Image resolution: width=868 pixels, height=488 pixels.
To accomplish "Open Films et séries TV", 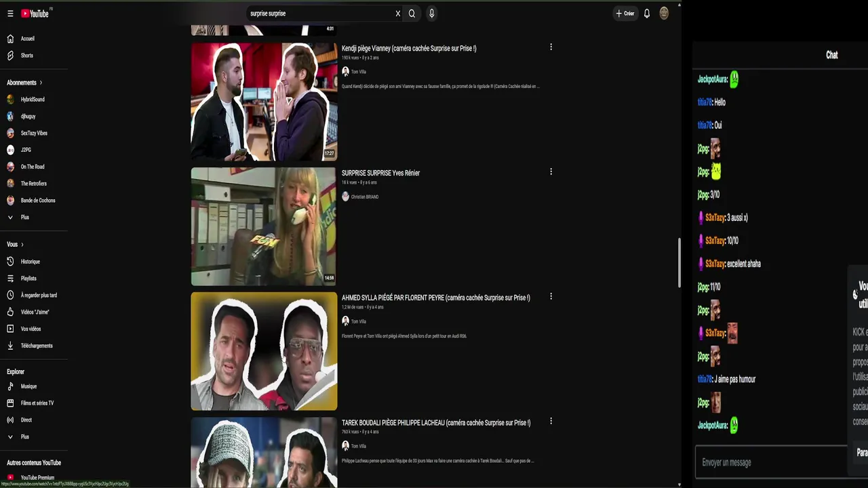I will 37,403.
